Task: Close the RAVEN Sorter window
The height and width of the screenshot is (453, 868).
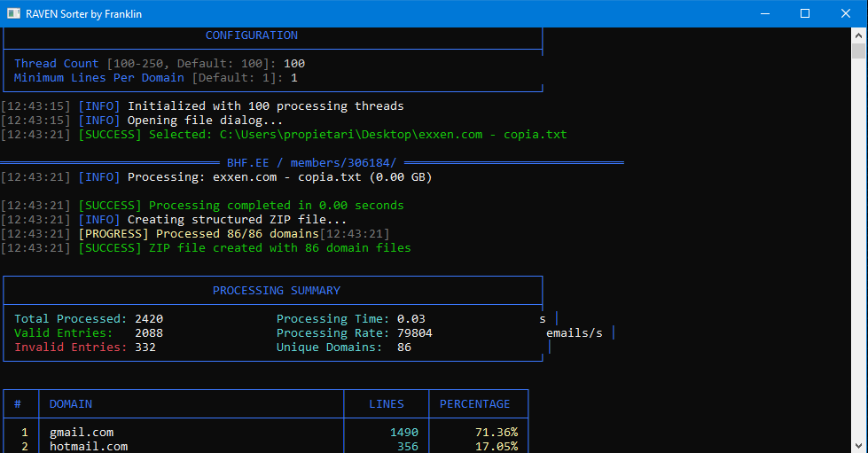Action: click(x=846, y=13)
